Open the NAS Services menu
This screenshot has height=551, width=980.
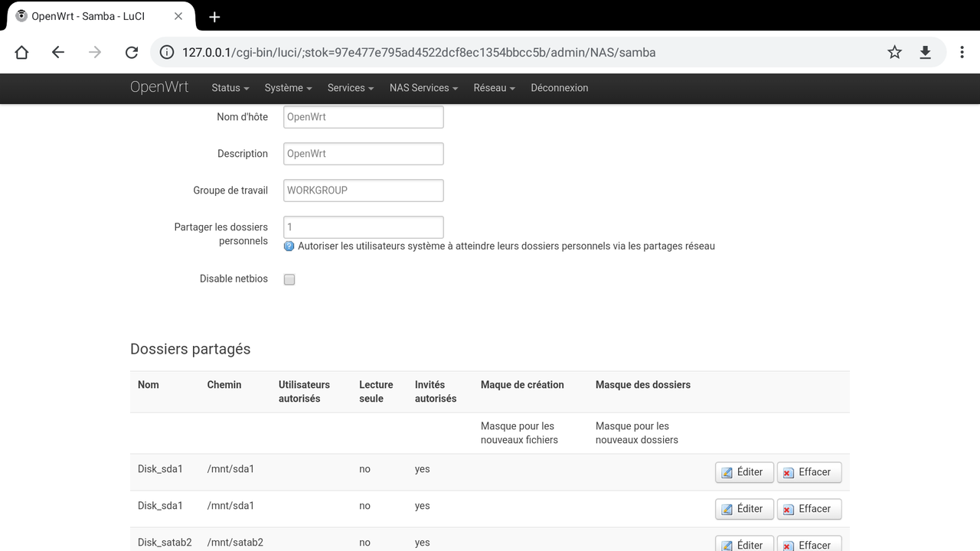click(x=423, y=88)
